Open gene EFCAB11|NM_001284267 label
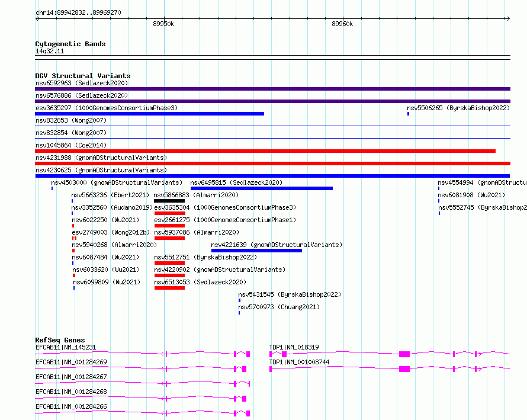The width and height of the screenshot is (527, 420). (x=71, y=377)
